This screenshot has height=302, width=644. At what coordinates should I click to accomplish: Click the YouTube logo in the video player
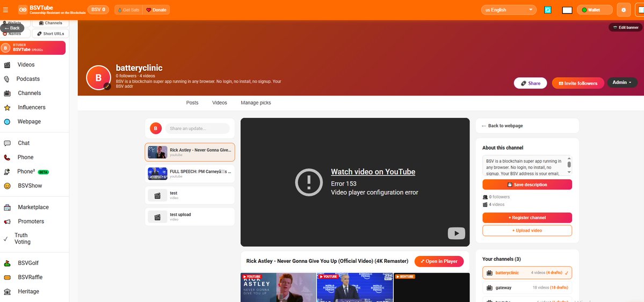pyautogui.click(x=457, y=233)
